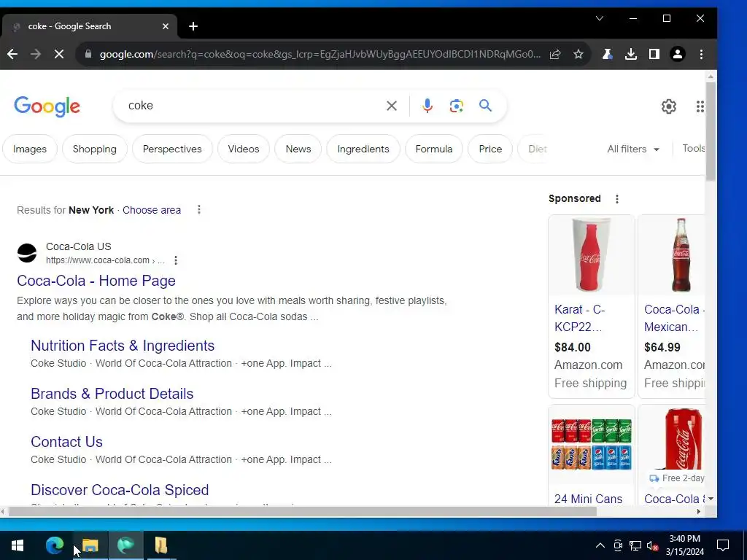
Task: Open the 24 Mini Cans product link
Action: point(589,499)
